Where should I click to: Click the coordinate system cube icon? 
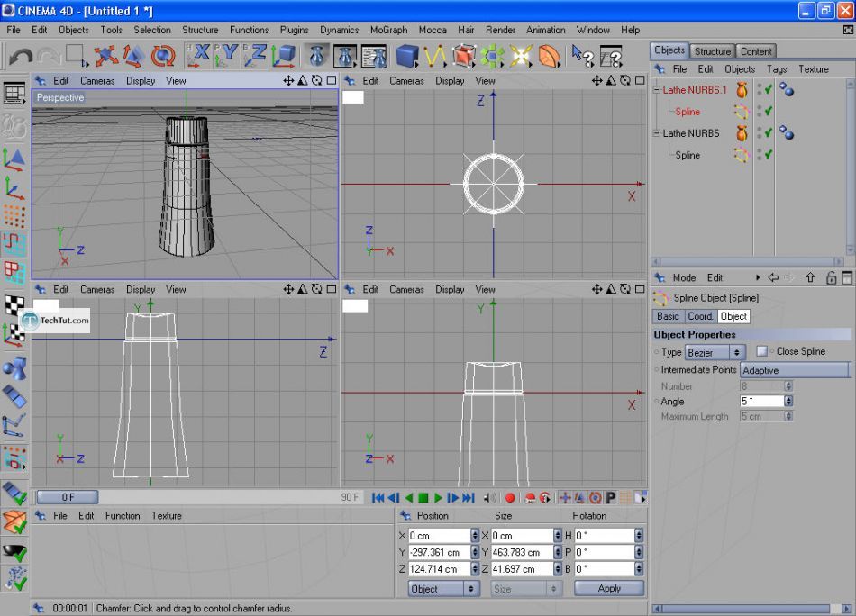tap(284, 56)
